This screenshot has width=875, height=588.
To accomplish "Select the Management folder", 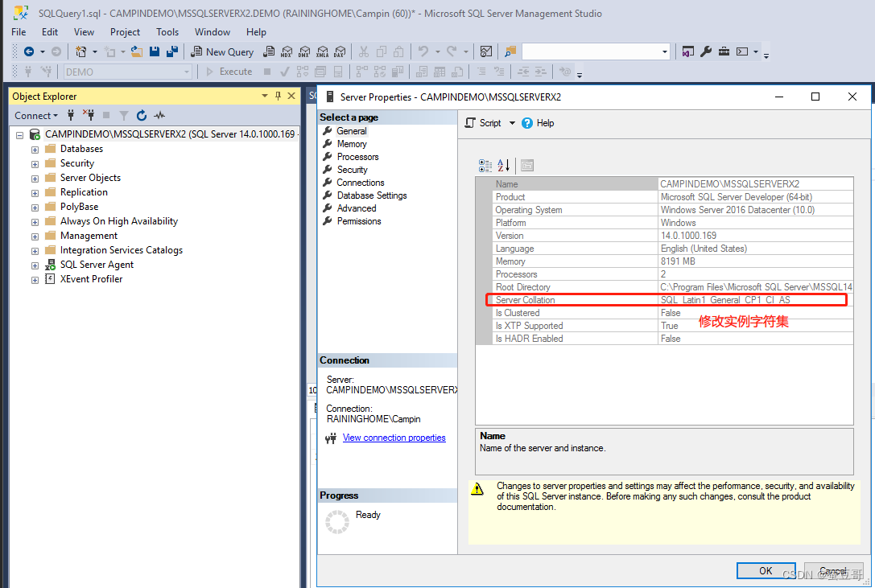I will point(89,236).
